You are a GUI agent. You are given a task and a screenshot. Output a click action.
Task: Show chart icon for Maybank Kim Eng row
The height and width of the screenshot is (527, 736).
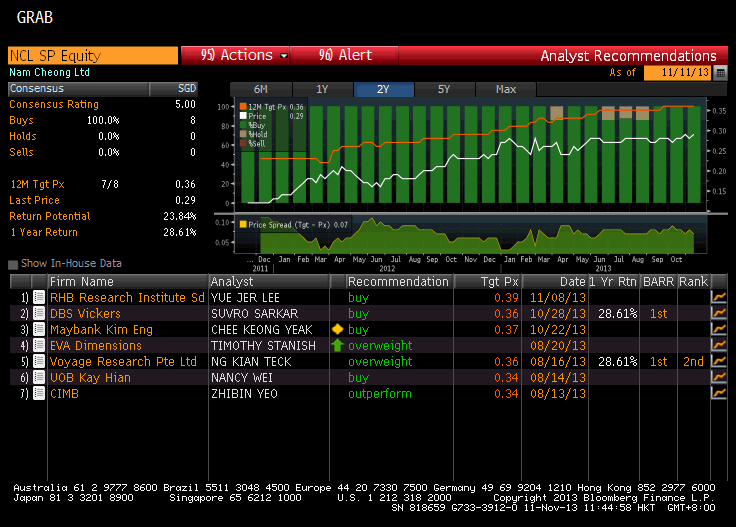pos(719,329)
